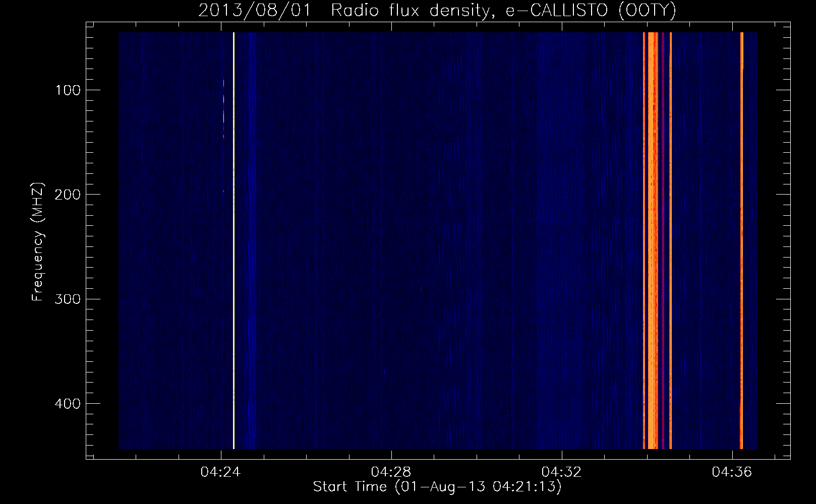The image size is (816, 504).
Task: Click the '04:24' time tick label
Action: pyautogui.click(x=221, y=472)
